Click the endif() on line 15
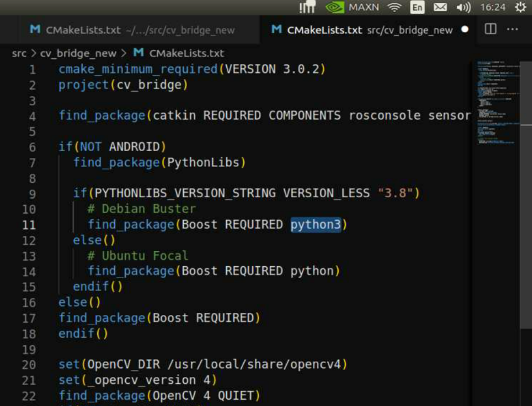The image size is (532, 406). pos(98,287)
